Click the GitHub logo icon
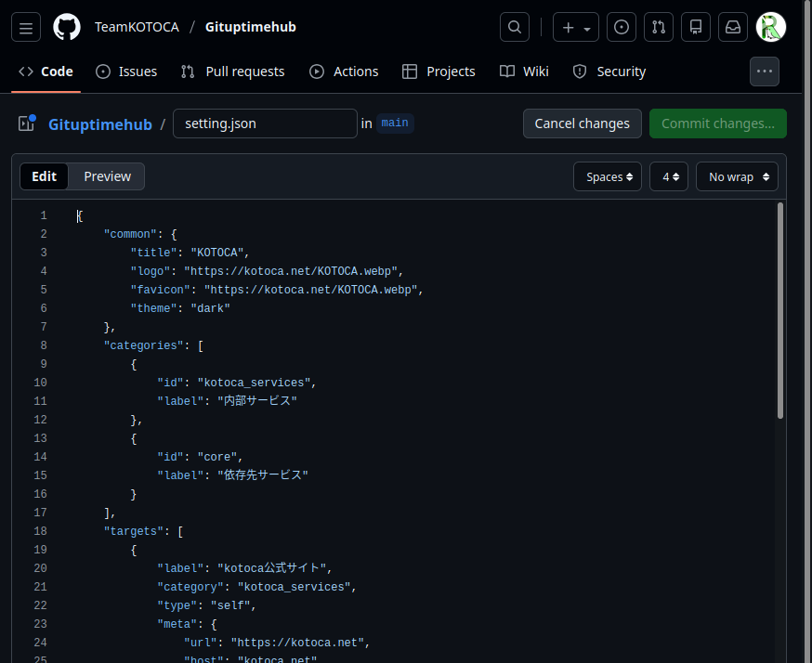812x663 pixels. coord(67,27)
